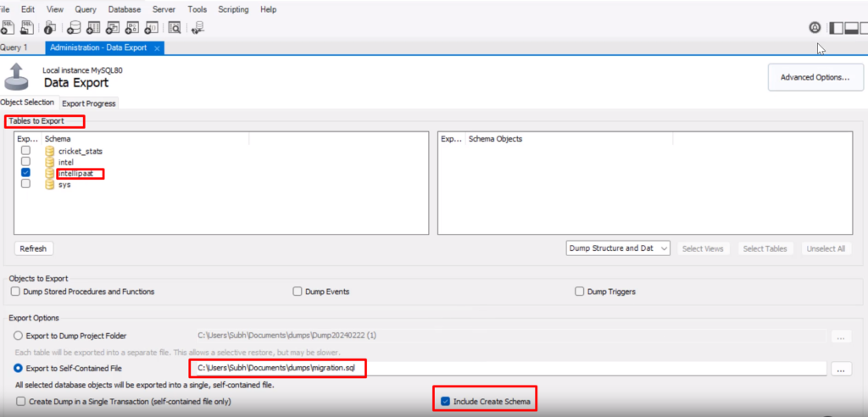The height and width of the screenshot is (417, 868).
Task: Uncheck the intellipaat schema checkbox
Action: (25, 173)
